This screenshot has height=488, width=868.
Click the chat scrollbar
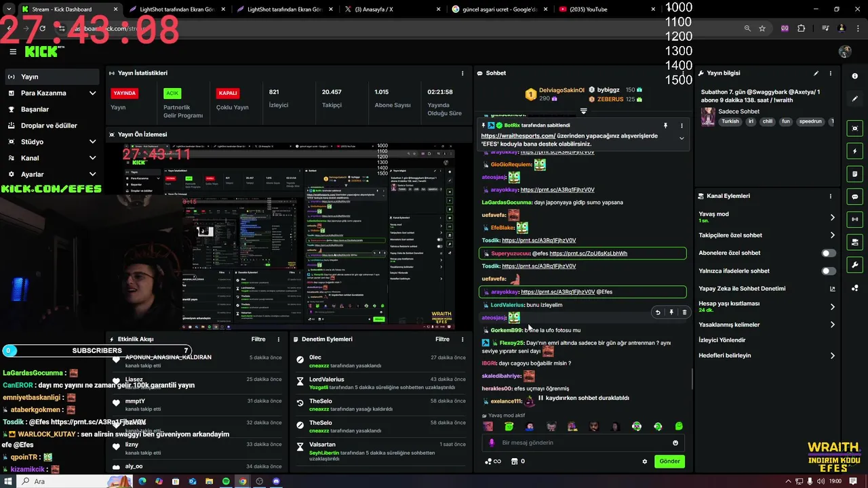click(692, 380)
